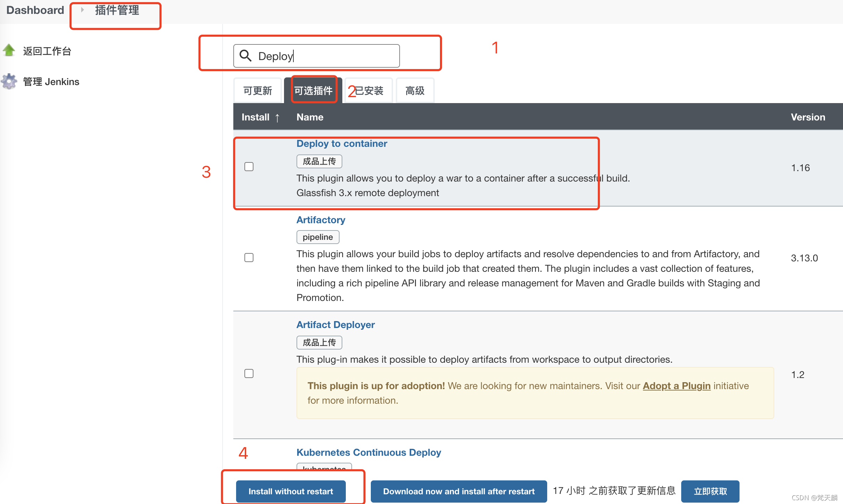
Task: Click 成品上传 tag under Artifact Deployer
Action: [x=319, y=343]
